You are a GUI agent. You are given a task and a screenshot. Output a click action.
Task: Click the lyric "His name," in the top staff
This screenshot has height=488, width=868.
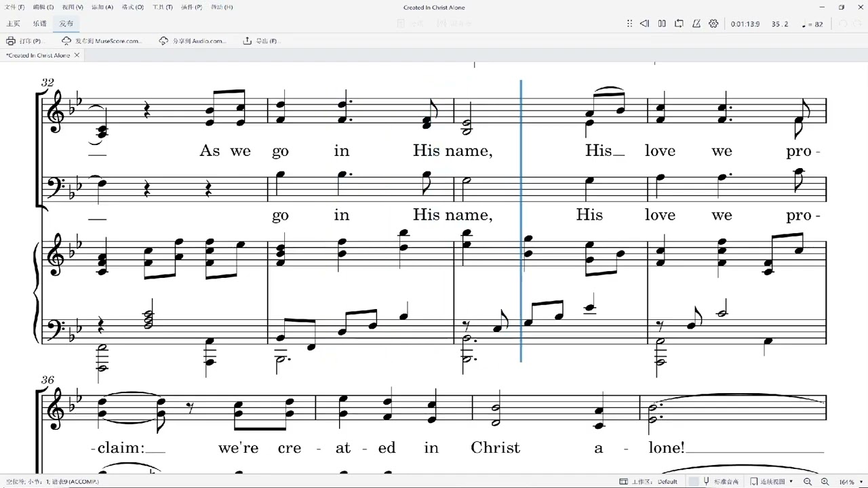pyautogui.click(x=453, y=150)
